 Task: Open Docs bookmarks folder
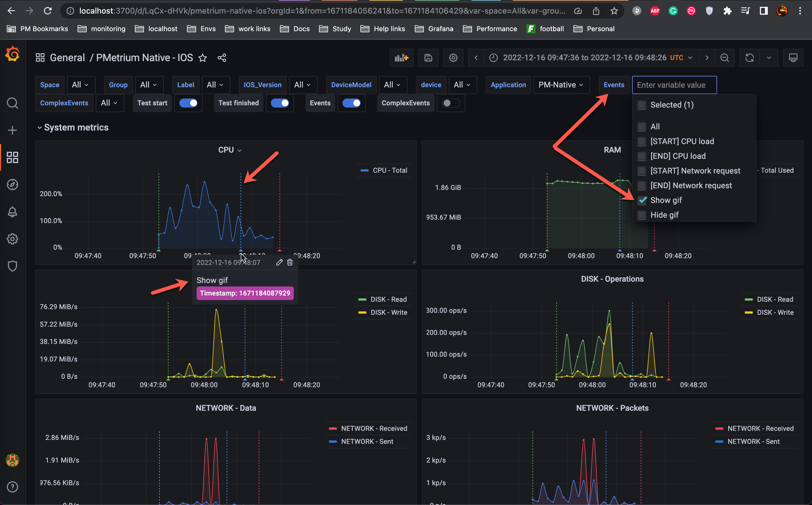pyautogui.click(x=295, y=29)
